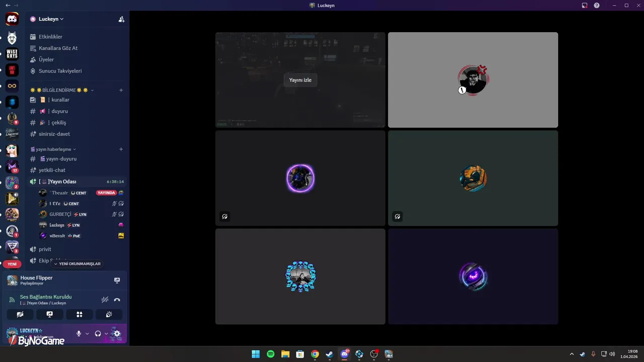Click the red YENİ button
The height and width of the screenshot is (362, 644).
pyautogui.click(x=12, y=264)
